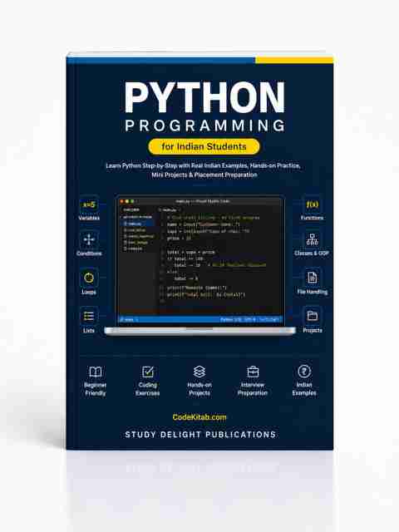Click the PYTHON title text
The image size is (399, 532).
pos(204,97)
